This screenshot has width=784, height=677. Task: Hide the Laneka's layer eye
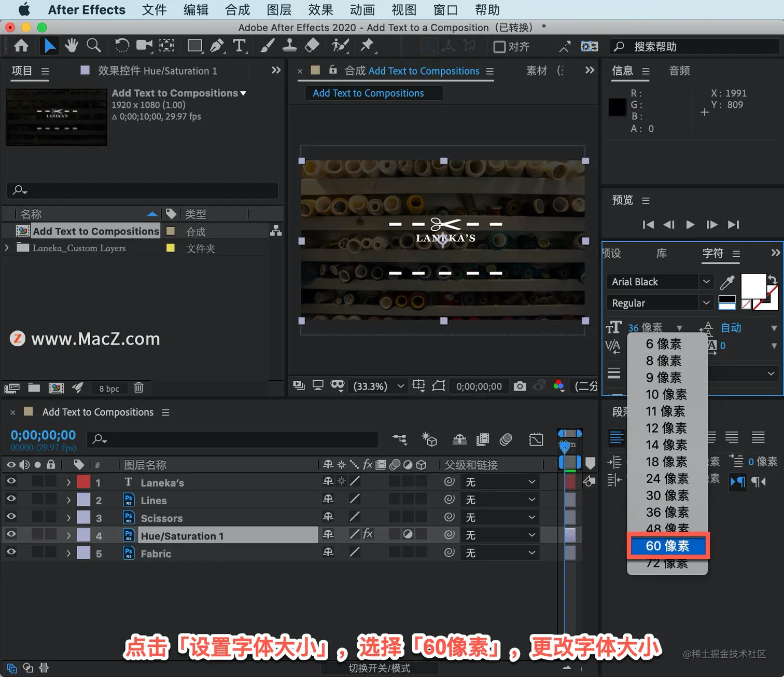coord(11,481)
